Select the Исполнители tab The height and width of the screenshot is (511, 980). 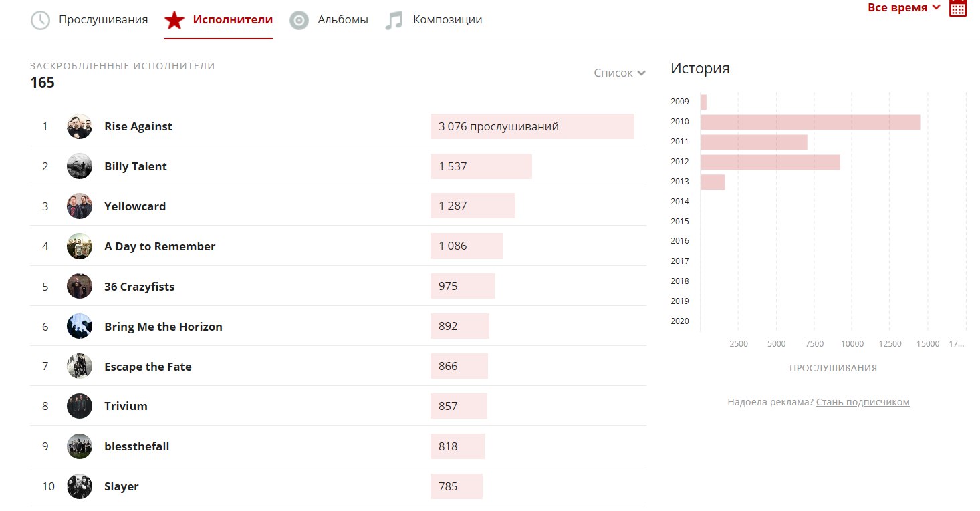coord(233,19)
